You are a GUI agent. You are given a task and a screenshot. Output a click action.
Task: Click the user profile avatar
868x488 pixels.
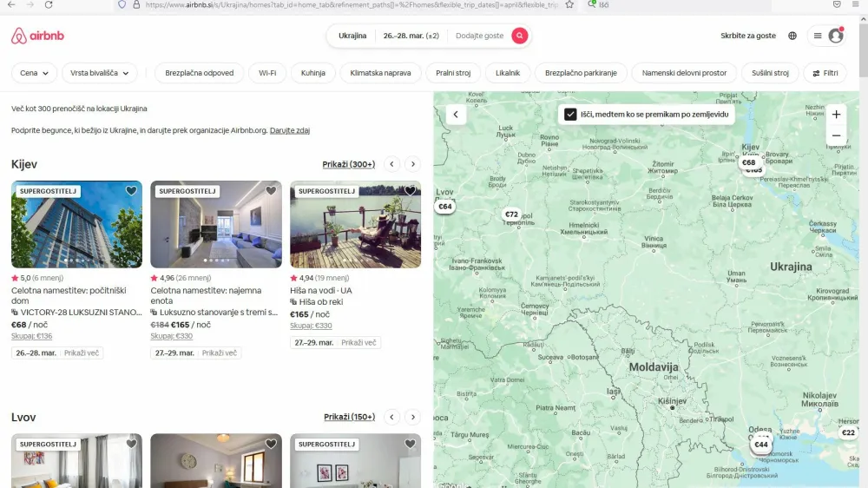coord(835,36)
